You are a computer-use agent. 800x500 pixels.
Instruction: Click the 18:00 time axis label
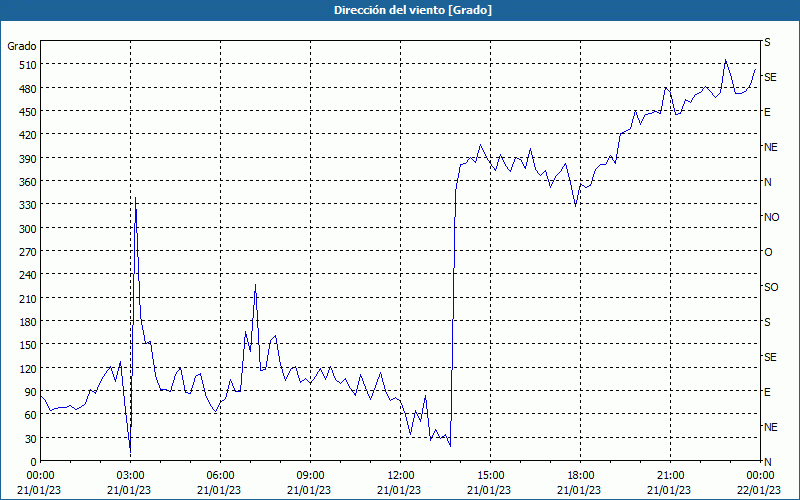(x=581, y=476)
